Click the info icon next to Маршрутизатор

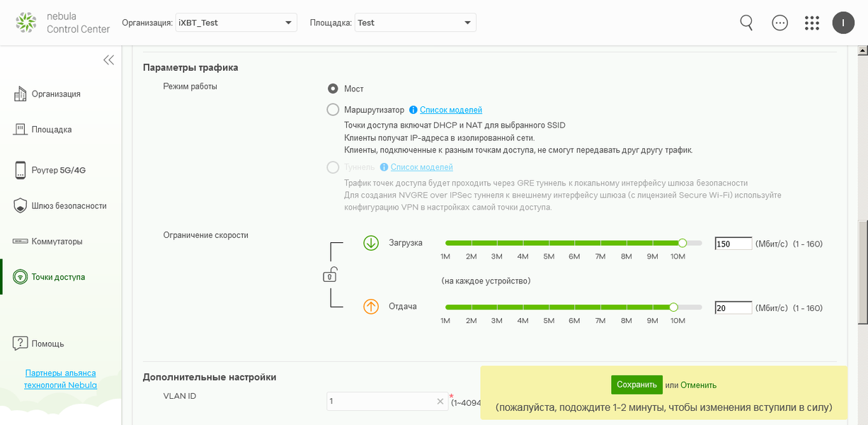(413, 110)
